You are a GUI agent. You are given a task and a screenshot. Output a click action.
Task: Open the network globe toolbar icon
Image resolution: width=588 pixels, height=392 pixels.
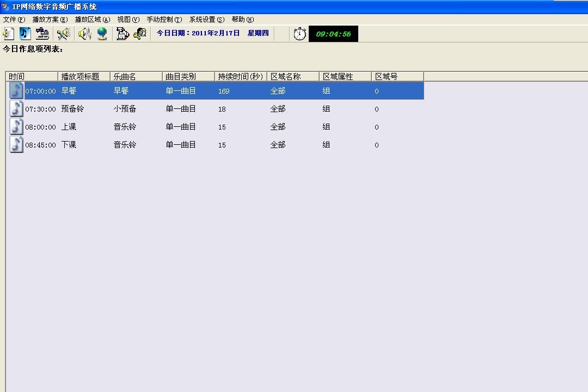click(x=102, y=33)
